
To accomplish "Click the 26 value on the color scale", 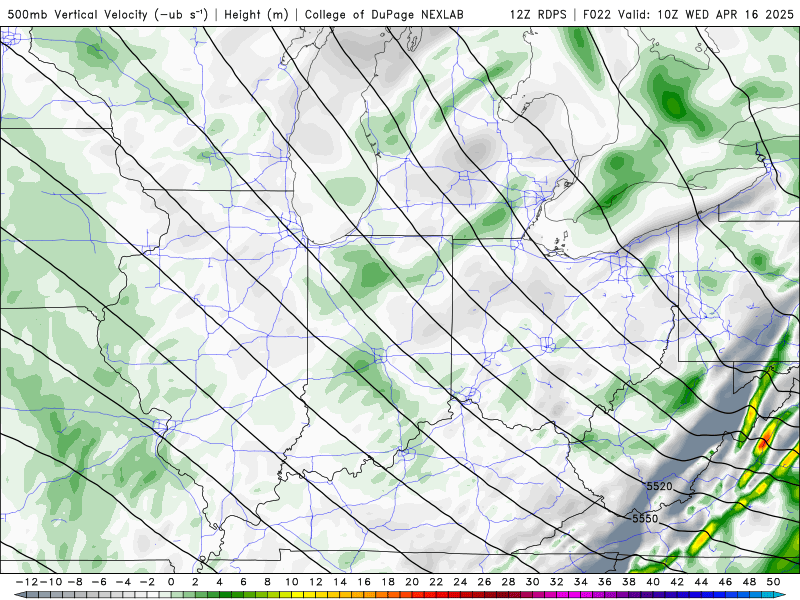I will pos(484,582).
